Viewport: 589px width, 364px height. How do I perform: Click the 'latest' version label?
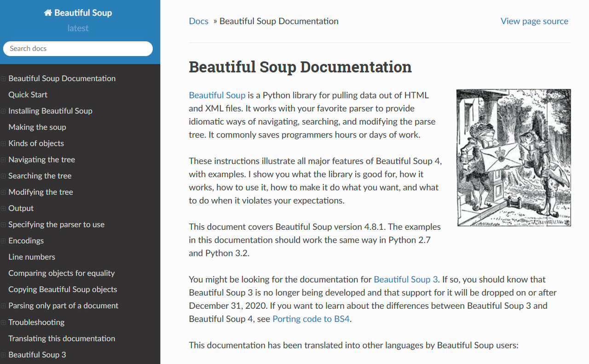78,28
